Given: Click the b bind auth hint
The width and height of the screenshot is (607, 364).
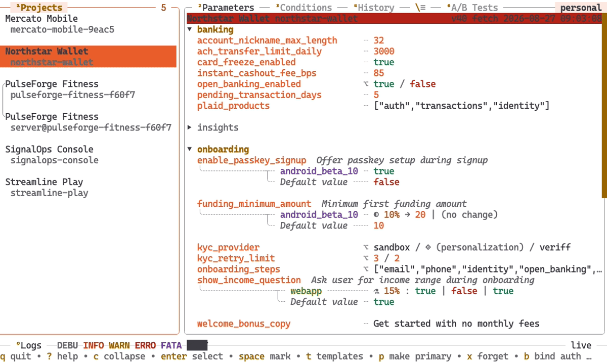Looking at the screenshot, I should pos(552,356).
